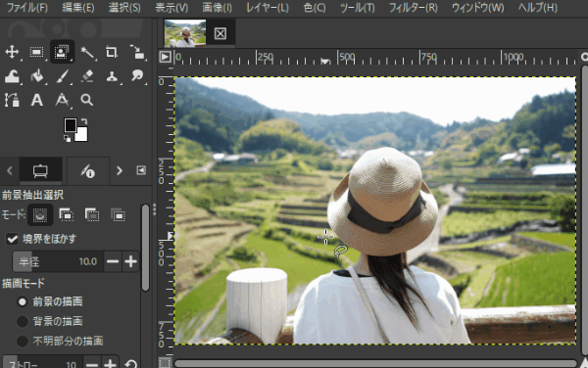Select the Zoom magnifier tool
The image size is (588, 368).
87,100
